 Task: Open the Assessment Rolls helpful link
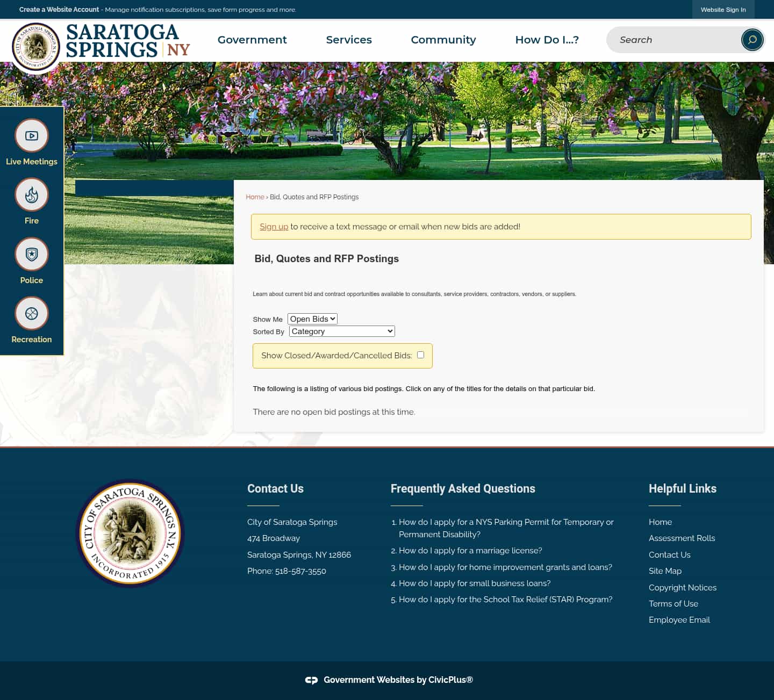[682, 538]
